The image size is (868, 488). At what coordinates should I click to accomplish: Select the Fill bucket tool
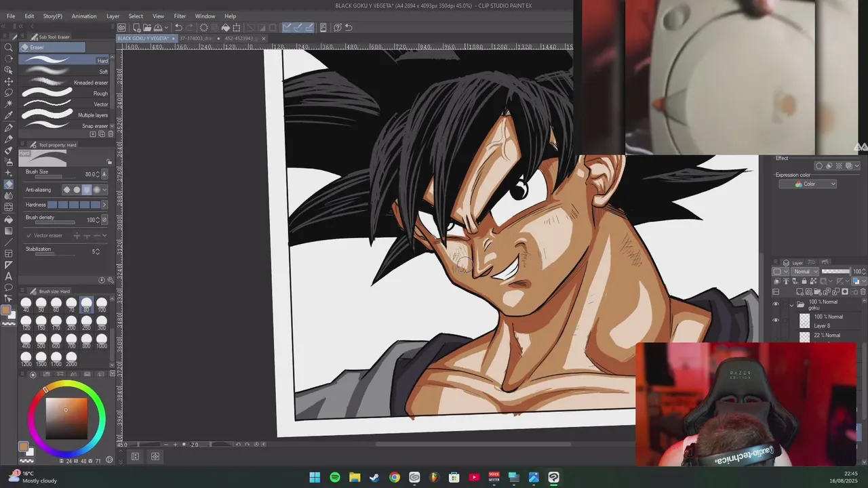point(9,219)
